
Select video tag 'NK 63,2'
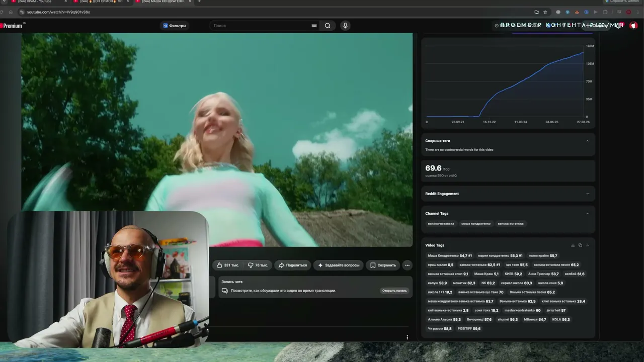488,283
